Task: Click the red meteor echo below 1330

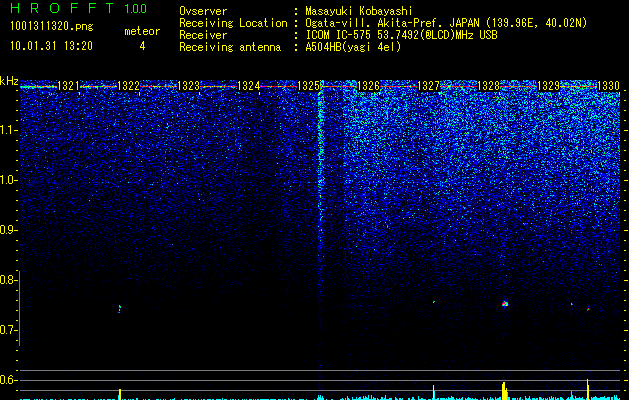Action: (588, 309)
